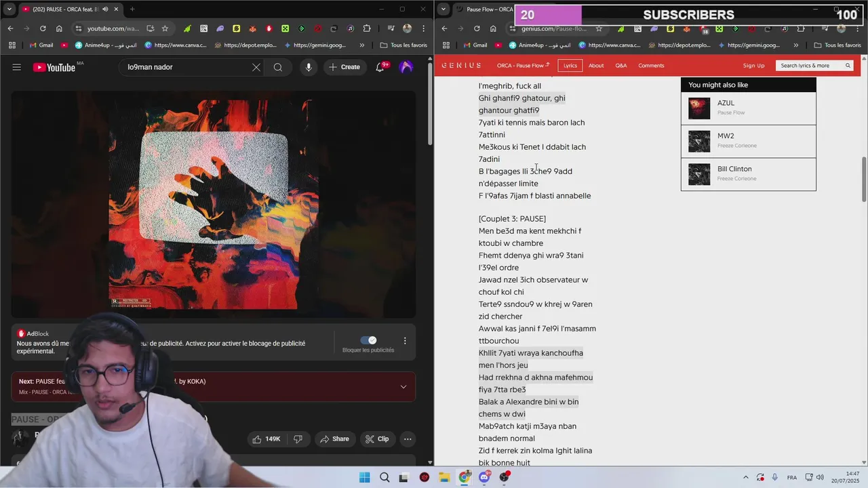Open ORCA - Pause Flow song link

(523, 66)
